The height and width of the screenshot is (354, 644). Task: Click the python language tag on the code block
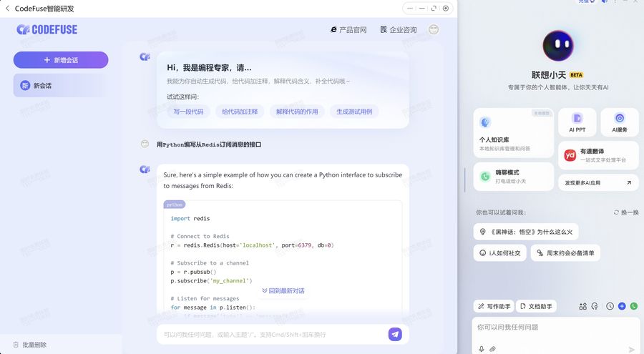click(x=175, y=205)
